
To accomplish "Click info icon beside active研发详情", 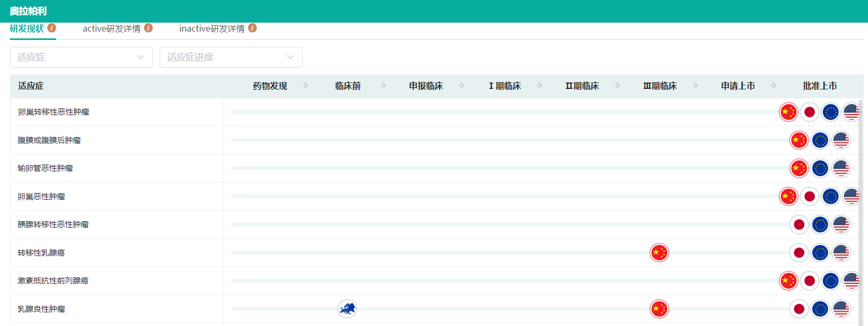I will [148, 28].
